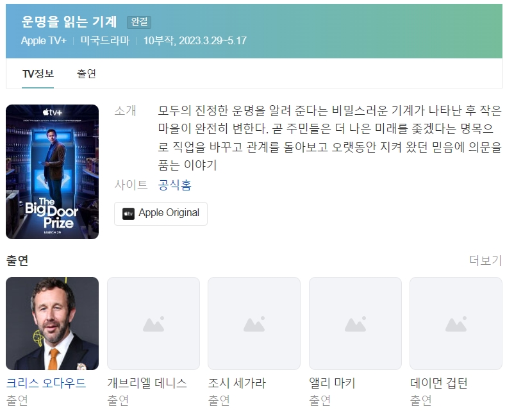Click the Apple Original button
The image size is (514, 420).
coord(161,214)
